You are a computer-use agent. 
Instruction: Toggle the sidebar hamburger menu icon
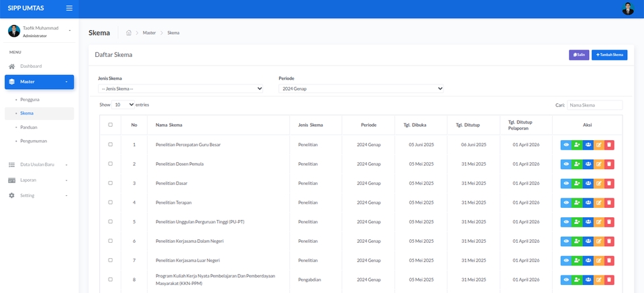[69, 8]
